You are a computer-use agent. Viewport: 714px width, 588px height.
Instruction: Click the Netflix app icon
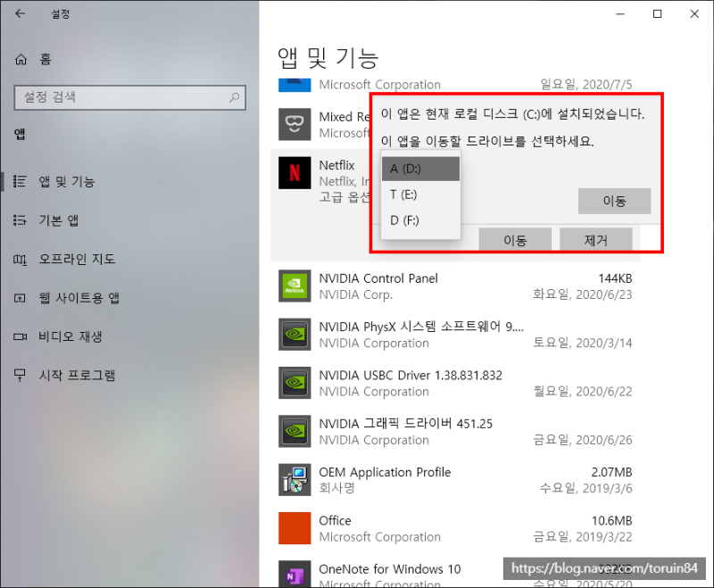click(x=295, y=173)
